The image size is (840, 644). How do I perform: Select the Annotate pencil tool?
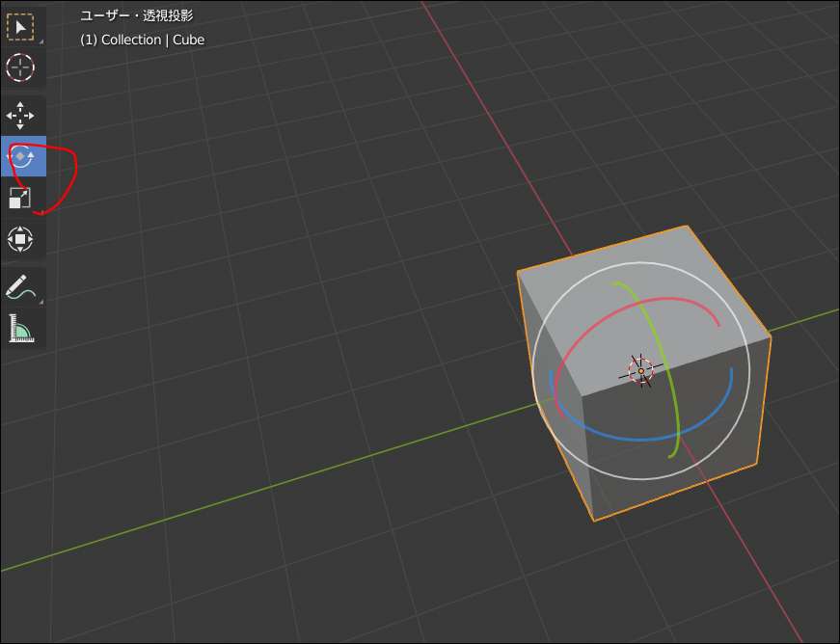[x=21, y=287]
